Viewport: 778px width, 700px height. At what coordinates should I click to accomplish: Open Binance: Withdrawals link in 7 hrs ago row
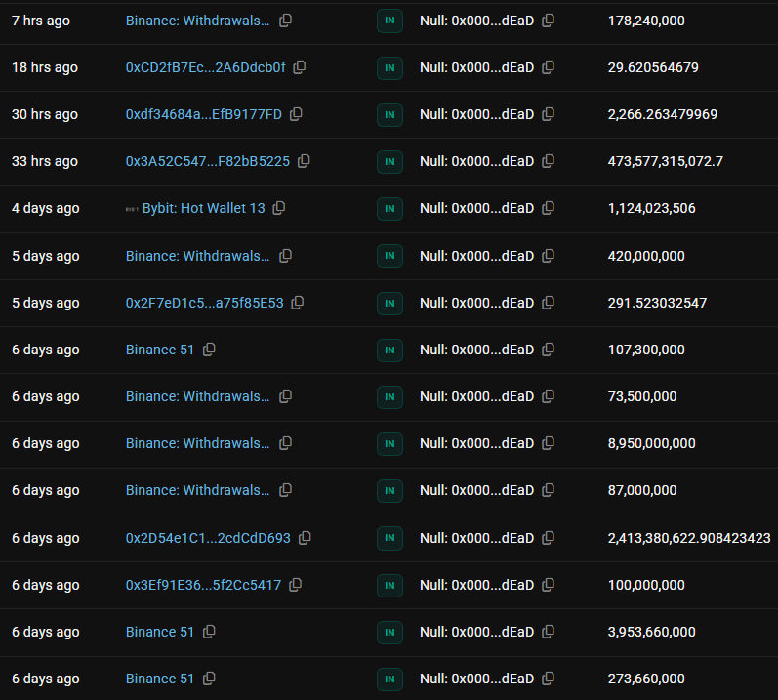pyautogui.click(x=197, y=21)
